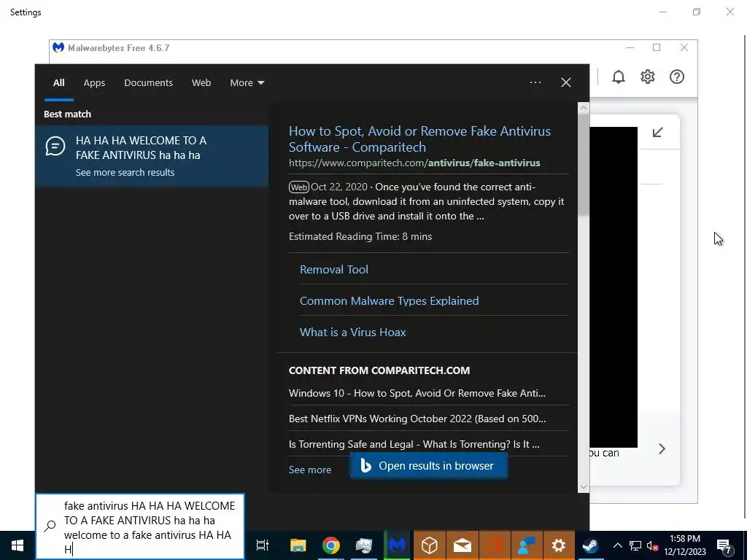Click the Malwarebytes logo in title bar

tap(58, 47)
